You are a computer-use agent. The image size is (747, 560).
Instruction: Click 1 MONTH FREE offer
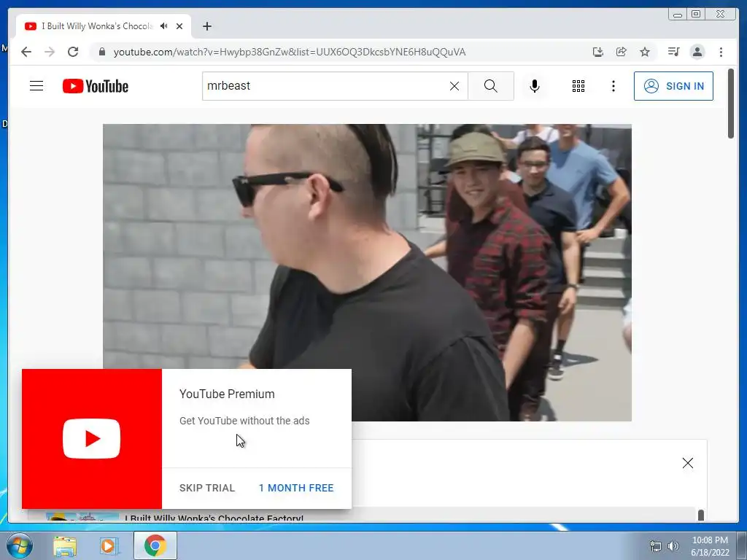(296, 488)
